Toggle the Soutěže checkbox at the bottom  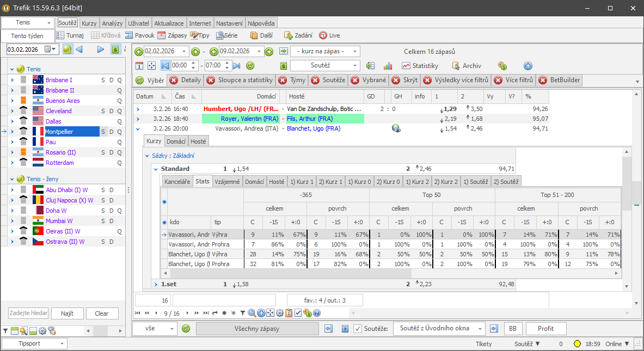coord(357,328)
